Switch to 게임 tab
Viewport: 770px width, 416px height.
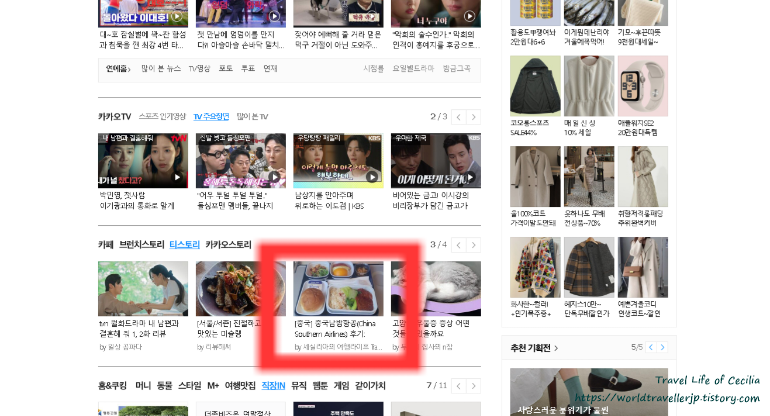[342, 386]
